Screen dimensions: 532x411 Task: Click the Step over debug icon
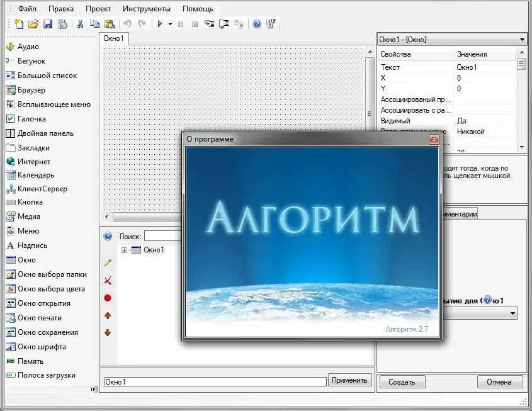tap(224, 24)
